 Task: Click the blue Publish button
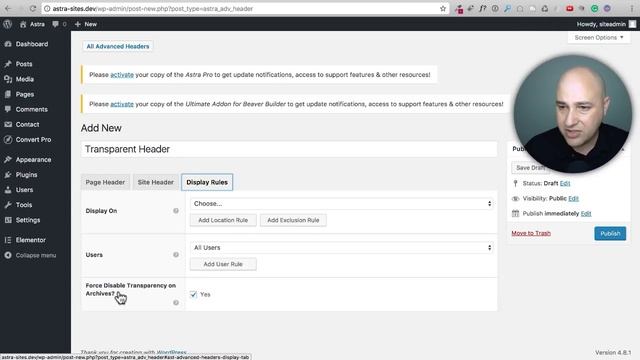[x=610, y=233]
